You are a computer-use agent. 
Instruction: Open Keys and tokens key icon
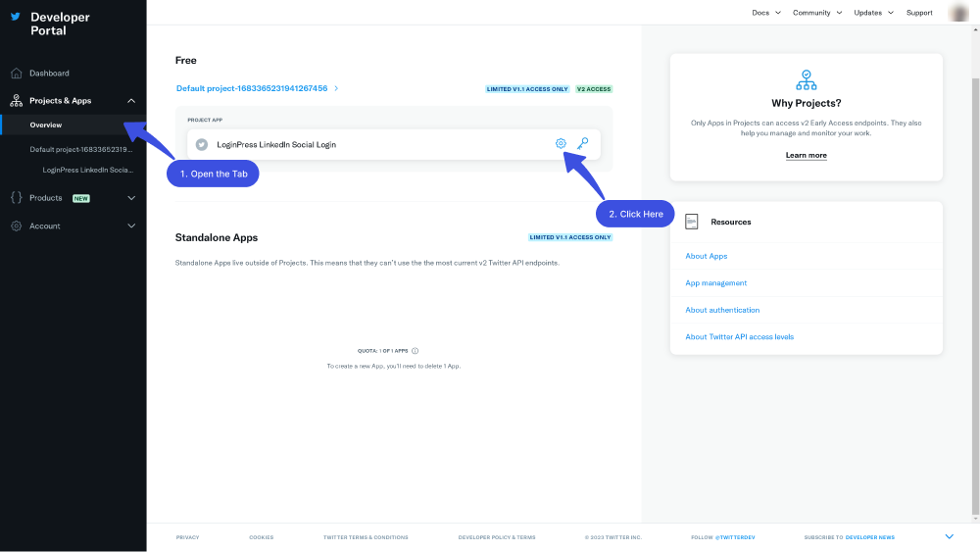click(582, 144)
